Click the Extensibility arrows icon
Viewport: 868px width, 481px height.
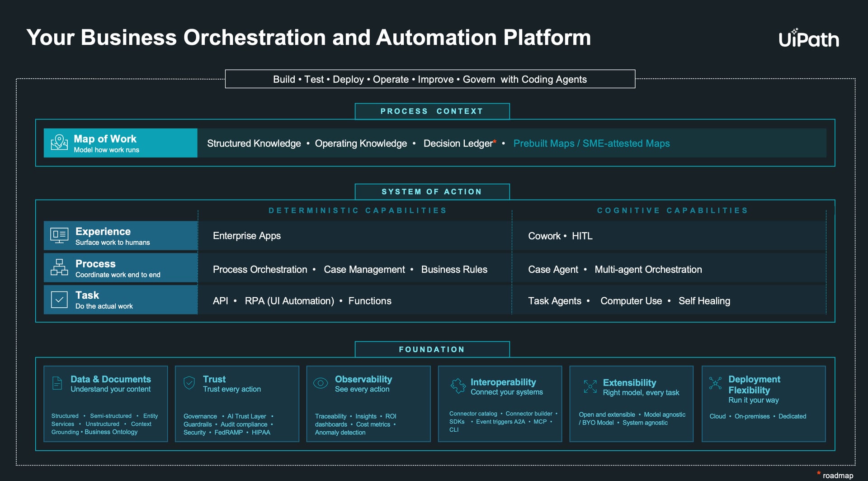[590, 386]
